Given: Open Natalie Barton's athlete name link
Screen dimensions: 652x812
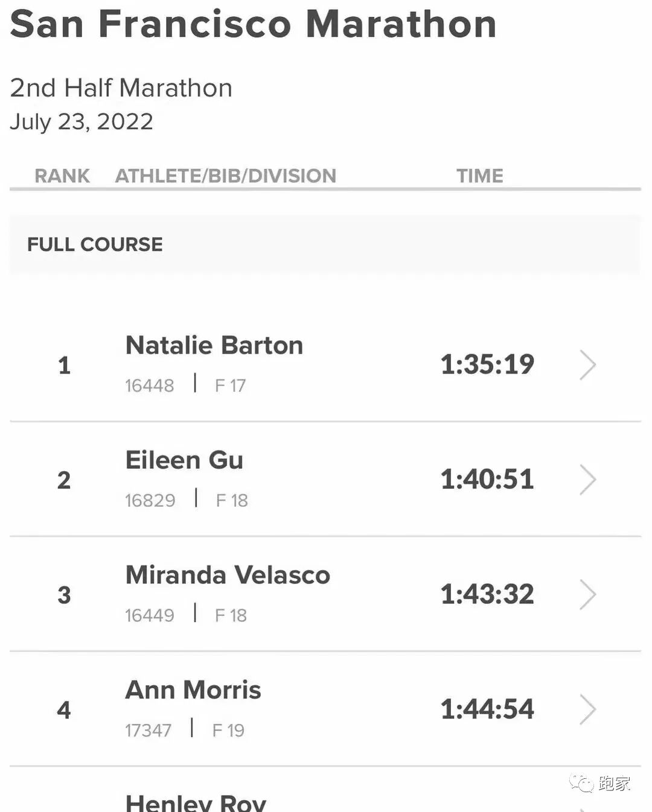Looking at the screenshot, I should tap(214, 346).
